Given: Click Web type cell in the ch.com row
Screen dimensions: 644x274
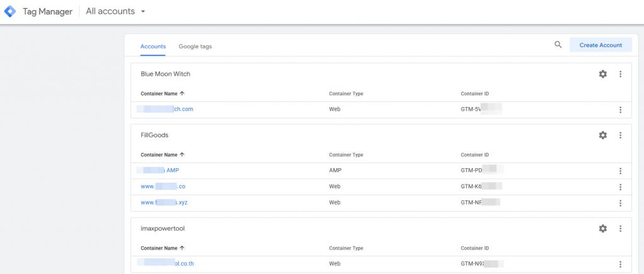Looking at the screenshot, I should point(335,109).
